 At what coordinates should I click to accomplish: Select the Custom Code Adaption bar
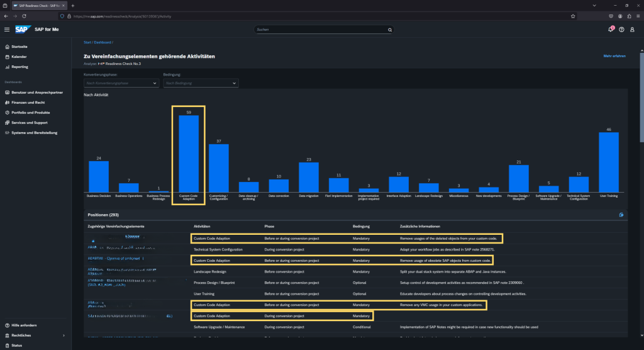189,154
